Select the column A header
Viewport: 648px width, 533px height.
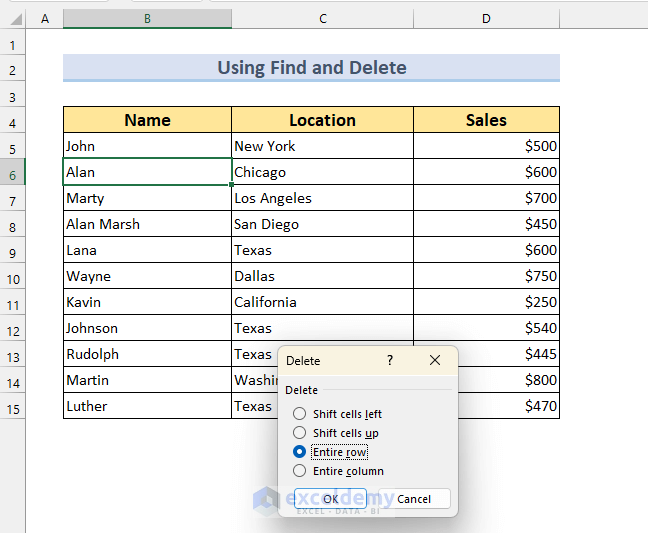pos(44,19)
